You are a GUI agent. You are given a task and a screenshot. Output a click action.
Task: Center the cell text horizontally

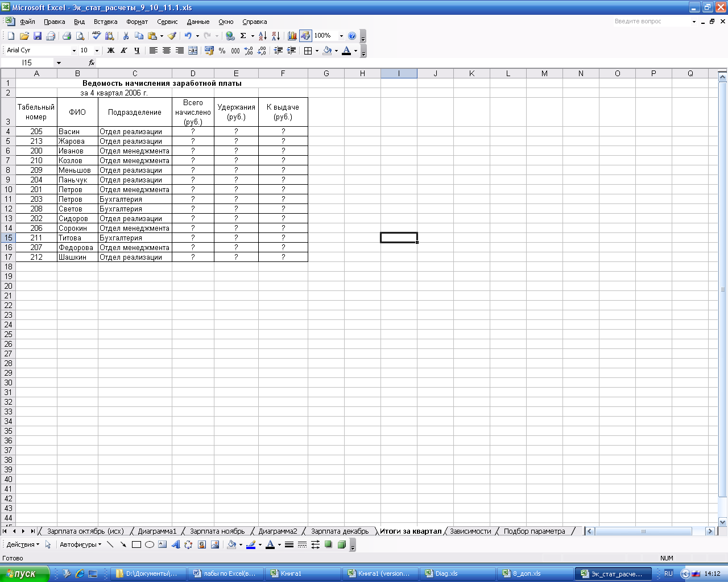(166, 51)
